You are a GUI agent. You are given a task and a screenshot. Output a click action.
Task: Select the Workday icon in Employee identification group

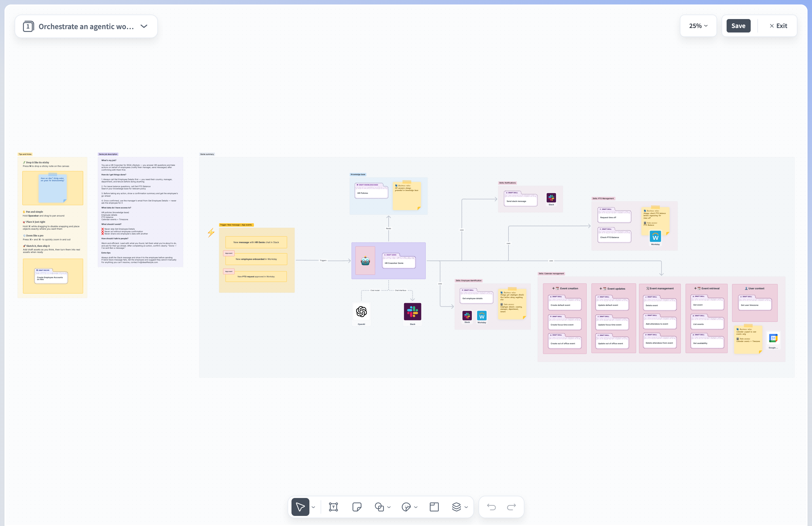coord(482,316)
